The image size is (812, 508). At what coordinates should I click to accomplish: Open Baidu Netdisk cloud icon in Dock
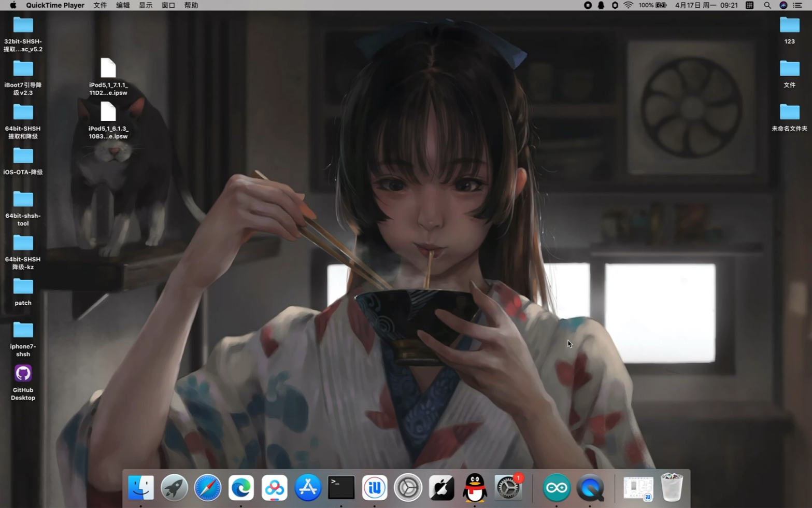pos(274,488)
